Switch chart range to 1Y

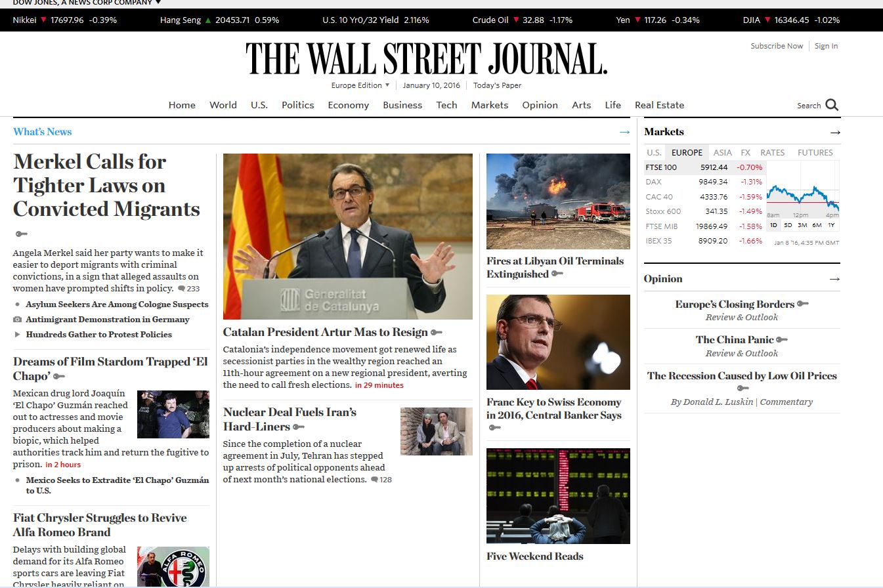tap(831, 225)
